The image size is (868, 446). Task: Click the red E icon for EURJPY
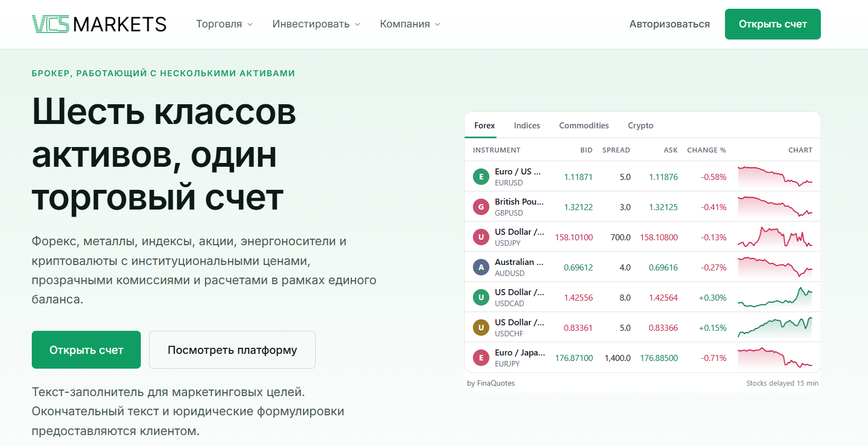(481, 358)
